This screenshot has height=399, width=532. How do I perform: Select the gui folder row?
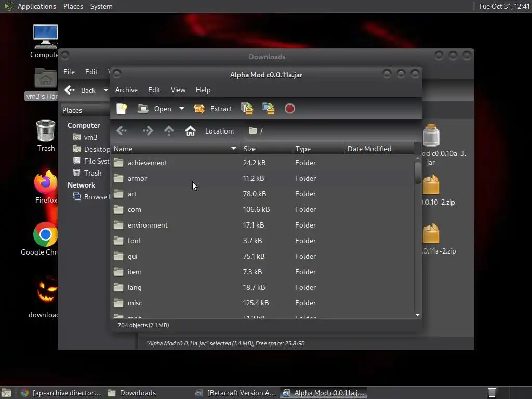(x=262, y=257)
